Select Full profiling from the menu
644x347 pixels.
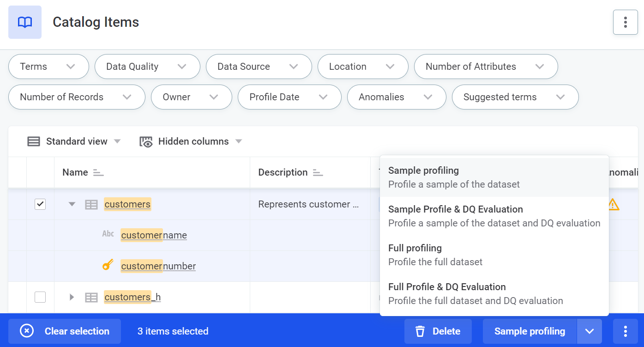pos(494,255)
